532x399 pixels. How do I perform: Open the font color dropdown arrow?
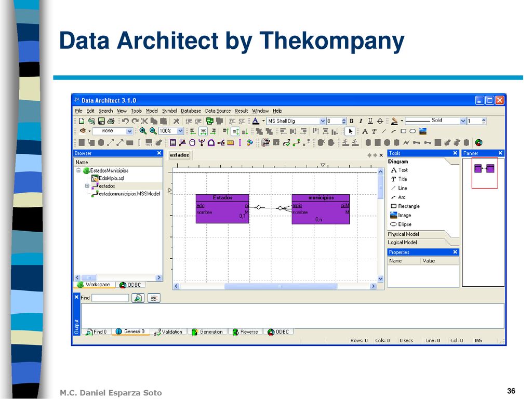pos(263,121)
